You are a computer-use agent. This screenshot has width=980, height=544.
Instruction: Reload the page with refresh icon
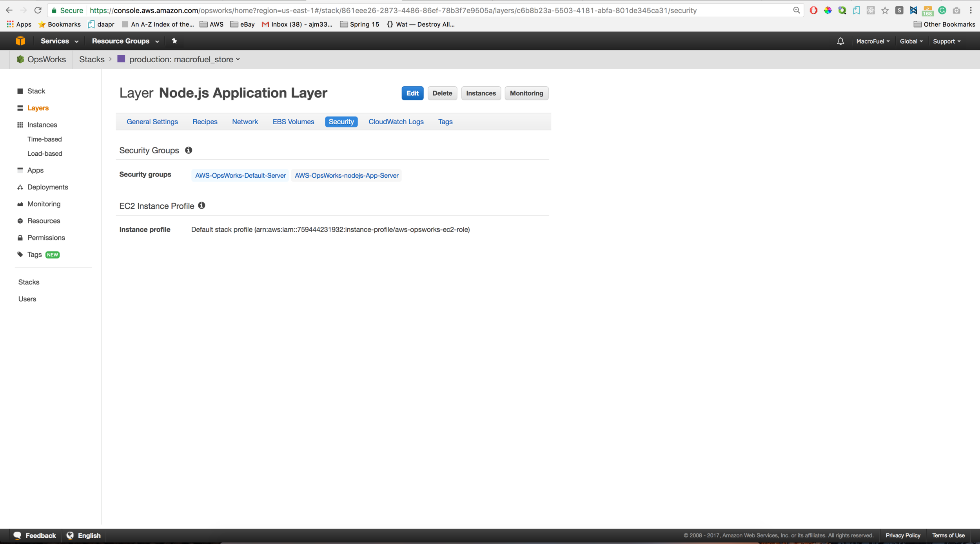pos(38,11)
